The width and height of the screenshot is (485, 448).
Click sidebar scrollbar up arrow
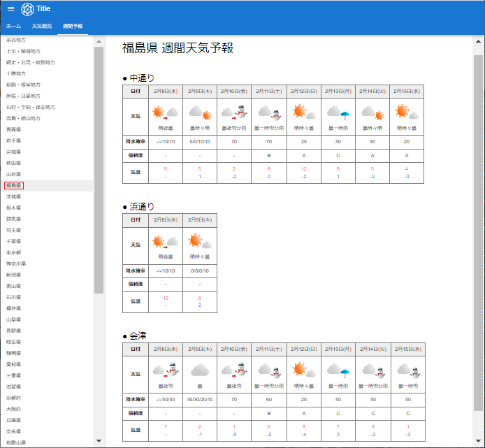[x=99, y=41]
